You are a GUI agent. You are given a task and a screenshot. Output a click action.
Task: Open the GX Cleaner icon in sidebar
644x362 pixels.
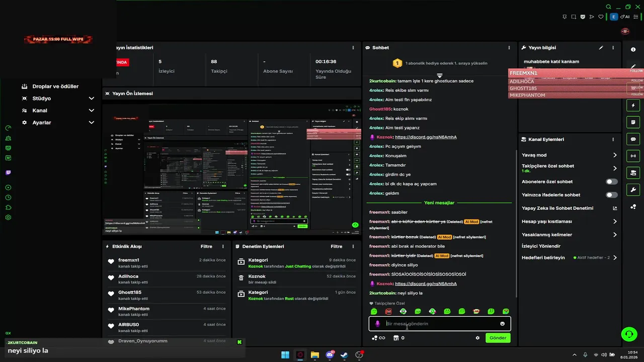(8, 138)
